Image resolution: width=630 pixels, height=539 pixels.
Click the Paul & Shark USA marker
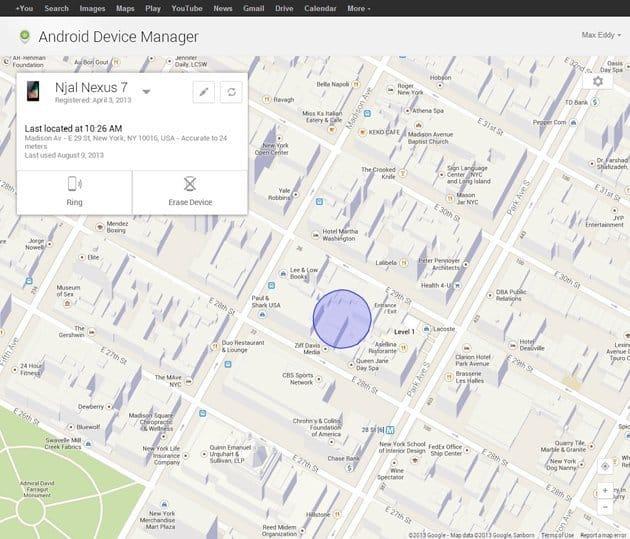262,314
